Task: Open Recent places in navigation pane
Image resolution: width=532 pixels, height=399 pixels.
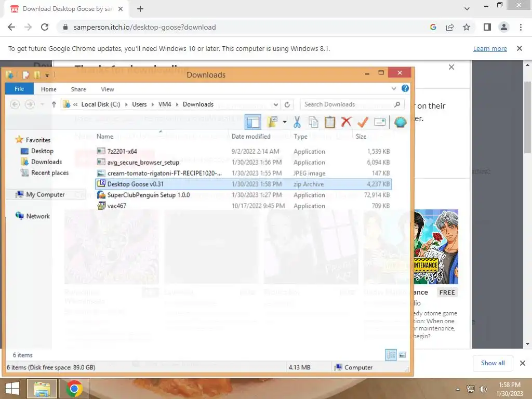Action: (45, 172)
